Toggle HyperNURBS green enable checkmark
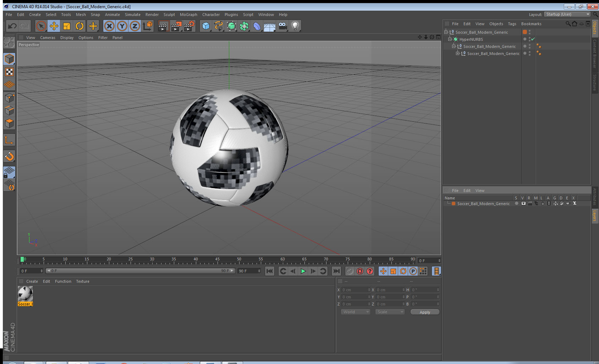Image resolution: width=599 pixels, height=364 pixels. point(533,39)
